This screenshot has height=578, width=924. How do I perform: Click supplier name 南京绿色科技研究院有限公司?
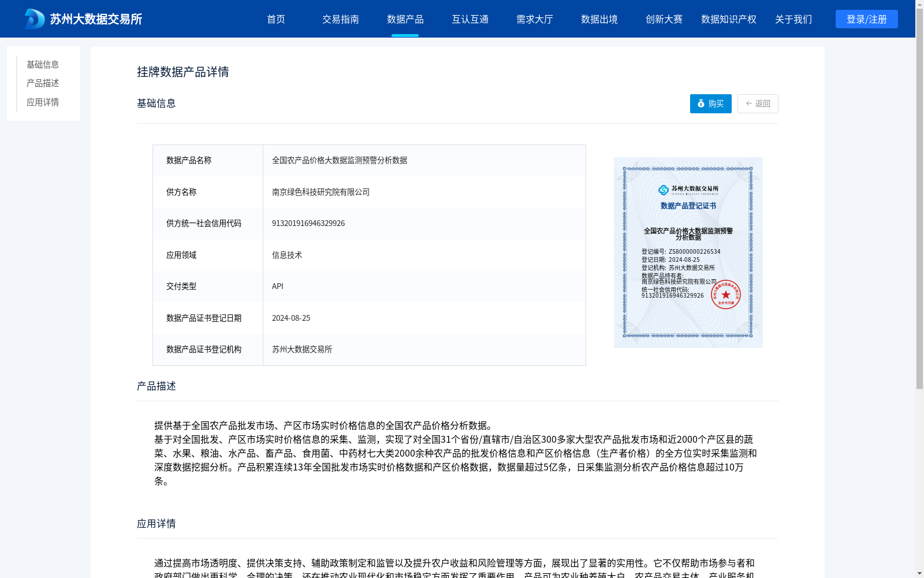321,192
